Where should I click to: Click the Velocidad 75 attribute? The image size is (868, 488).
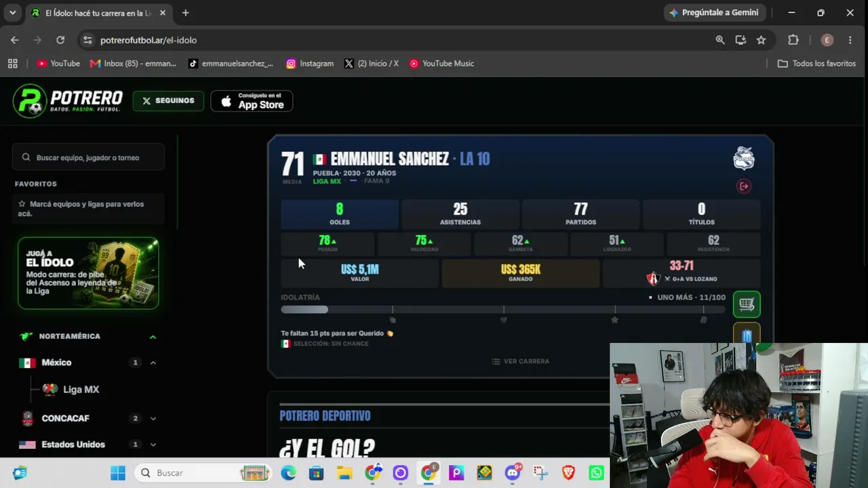click(x=424, y=243)
